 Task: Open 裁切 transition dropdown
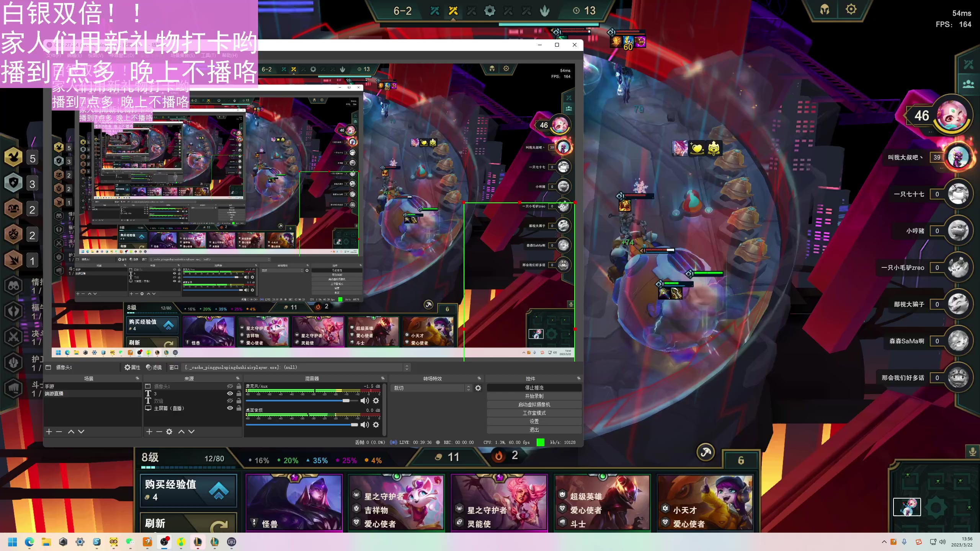(x=432, y=388)
